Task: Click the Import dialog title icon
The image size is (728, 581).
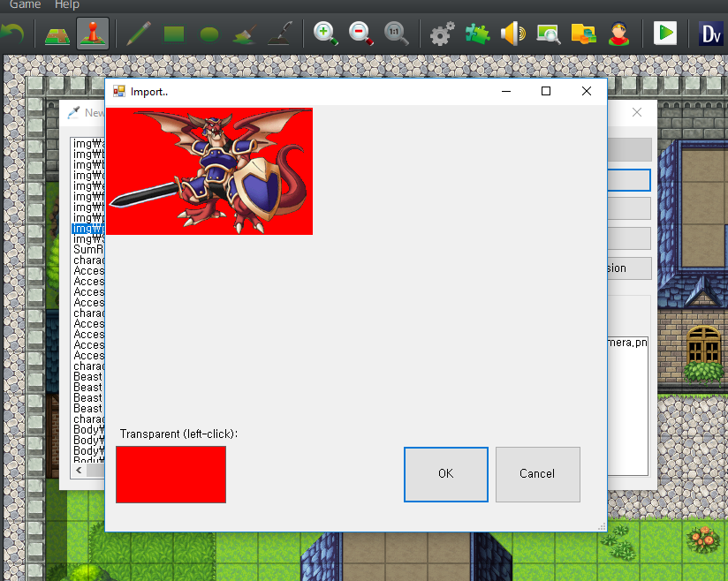Action: [x=119, y=92]
